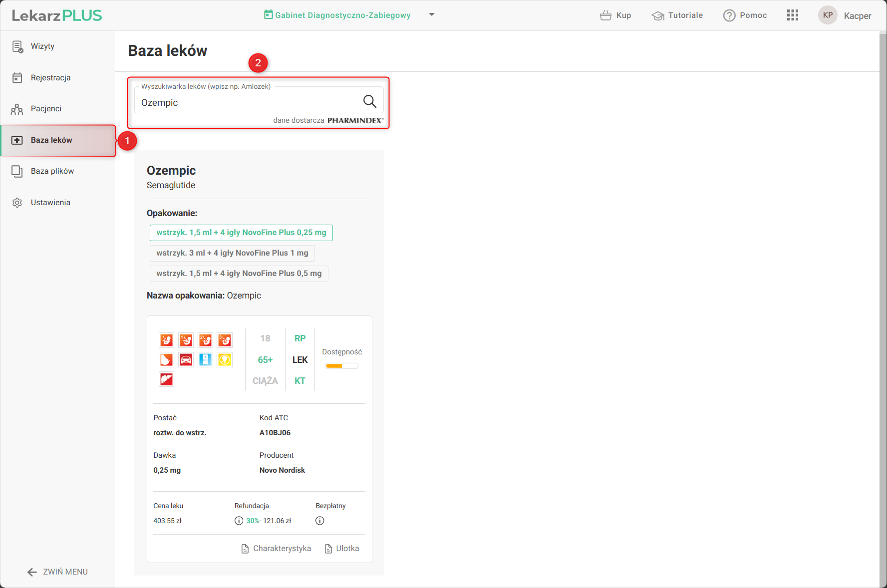Open the Charakterystyka document link

tap(276, 549)
